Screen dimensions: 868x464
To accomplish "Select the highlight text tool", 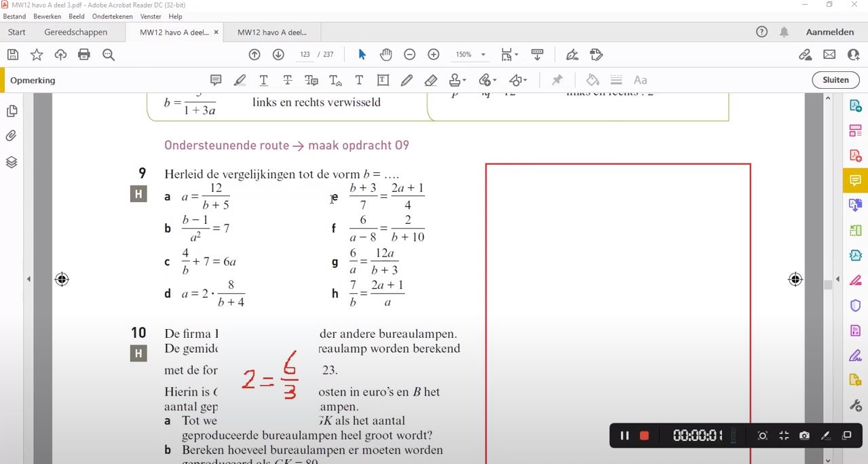I will pos(240,80).
